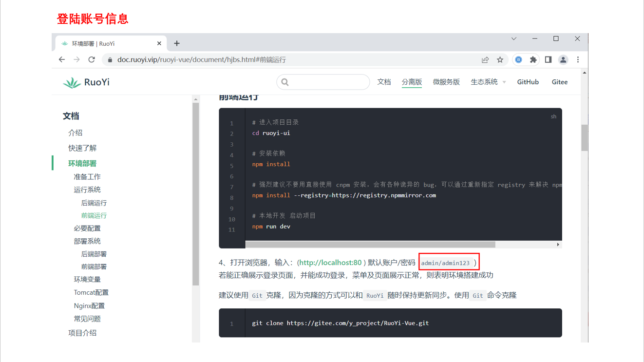Go to Tomcat配置 section

(91, 292)
